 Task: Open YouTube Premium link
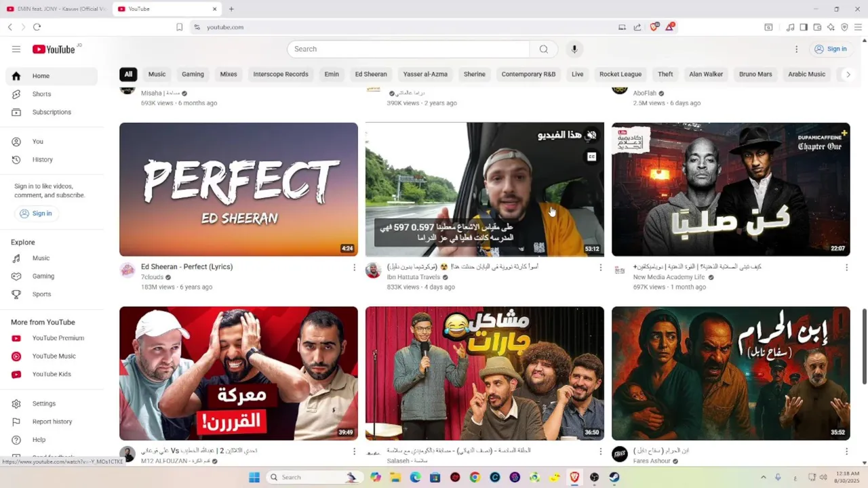tap(52, 338)
